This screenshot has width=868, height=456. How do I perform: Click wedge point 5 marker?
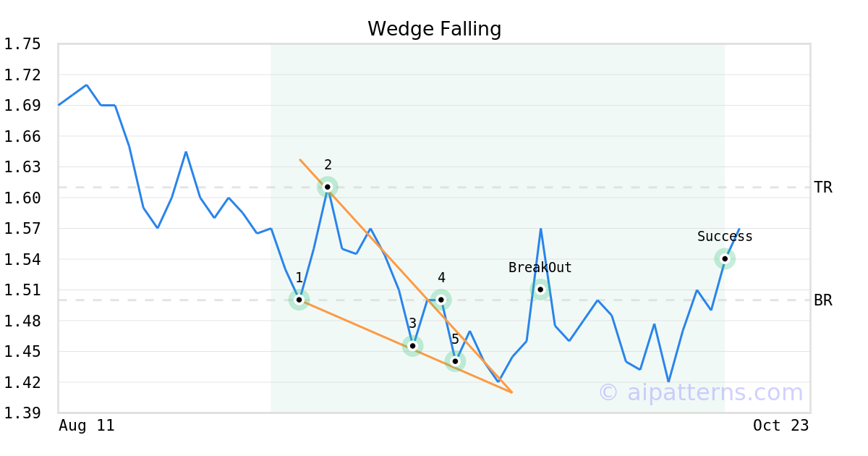[x=455, y=360]
